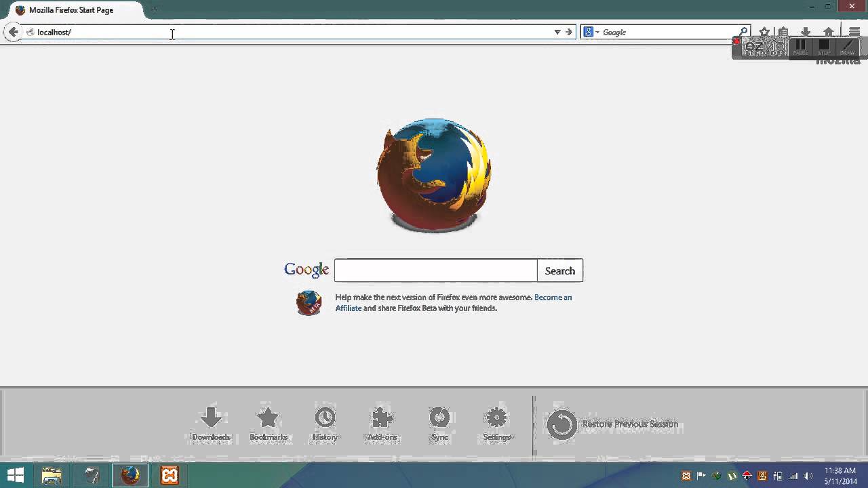
Task: Click the red up-down arrow tray icon
Action: 747,476
